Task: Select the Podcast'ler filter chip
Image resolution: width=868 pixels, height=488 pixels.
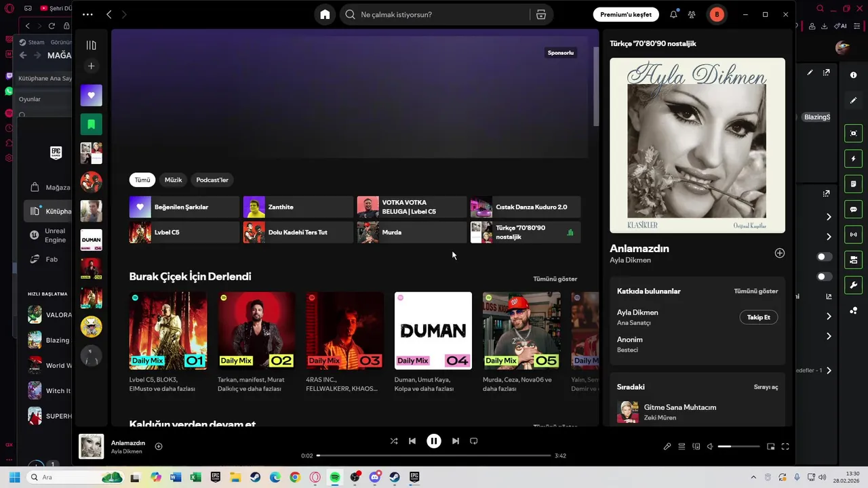Action: coord(212,180)
